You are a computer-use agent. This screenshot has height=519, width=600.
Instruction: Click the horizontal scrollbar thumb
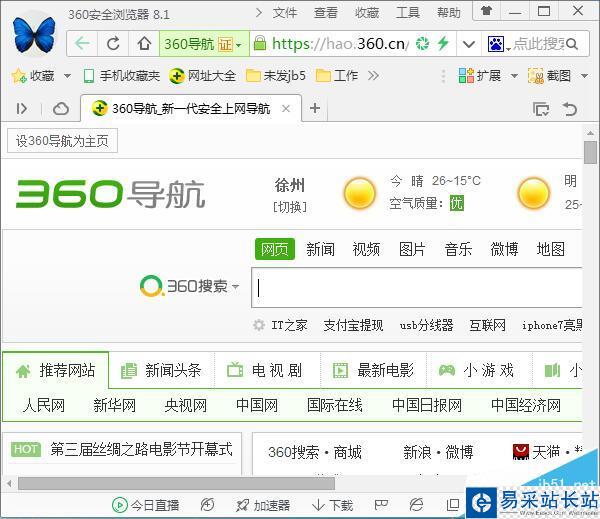pyautogui.click(x=176, y=483)
